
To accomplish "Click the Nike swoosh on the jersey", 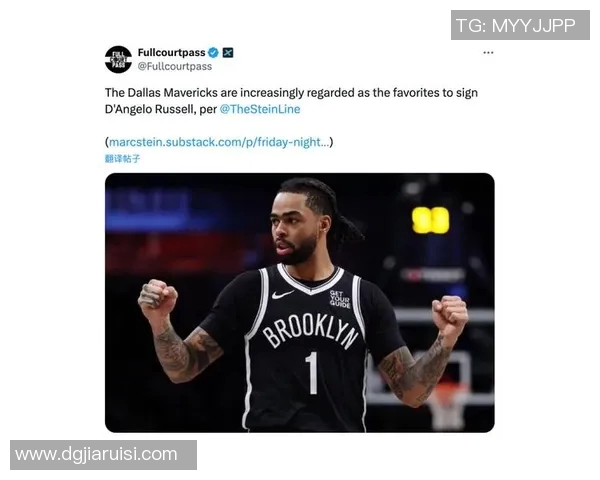I will [x=282, y=295].
